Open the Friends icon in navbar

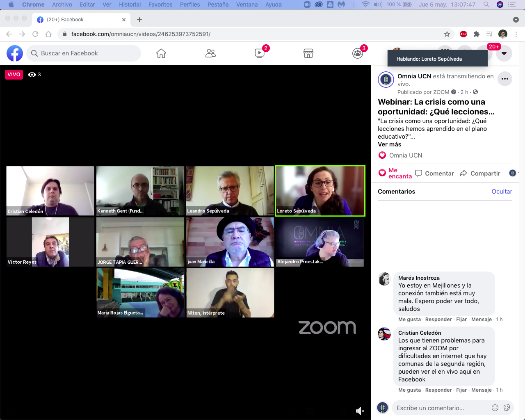[210, 53]
